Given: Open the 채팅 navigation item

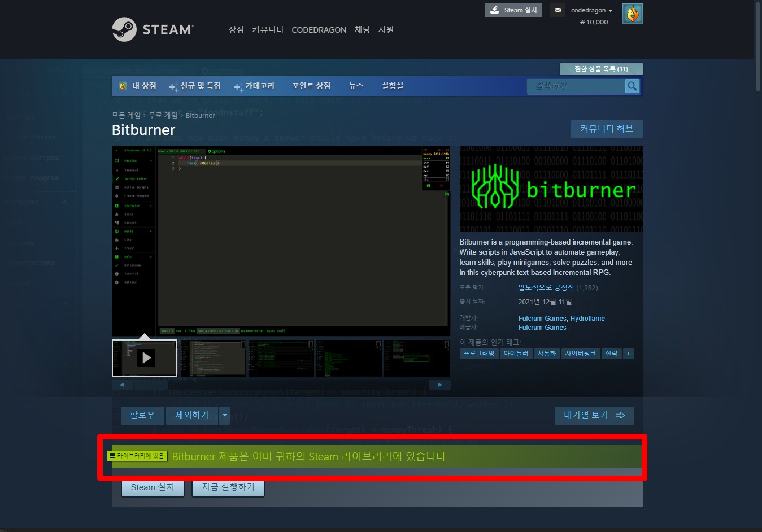Looking at the screenshot, I should tap(362, 29).
